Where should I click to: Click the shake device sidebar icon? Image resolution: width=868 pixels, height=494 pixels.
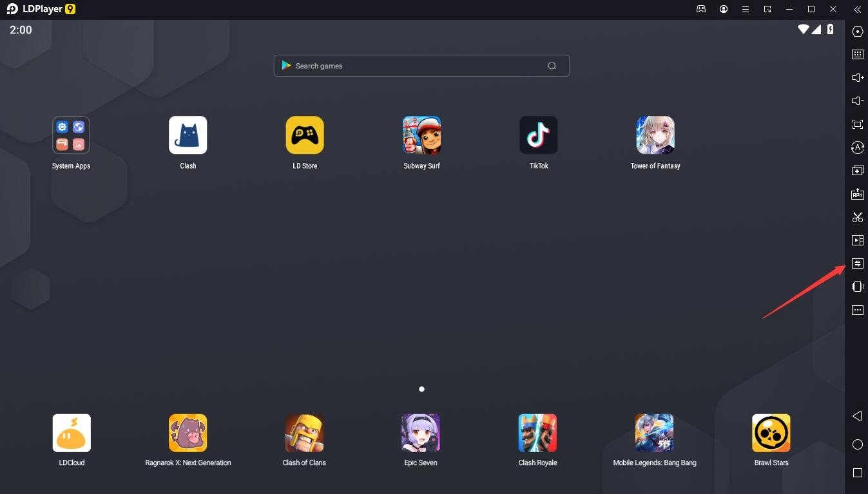[x=858, y=287]
